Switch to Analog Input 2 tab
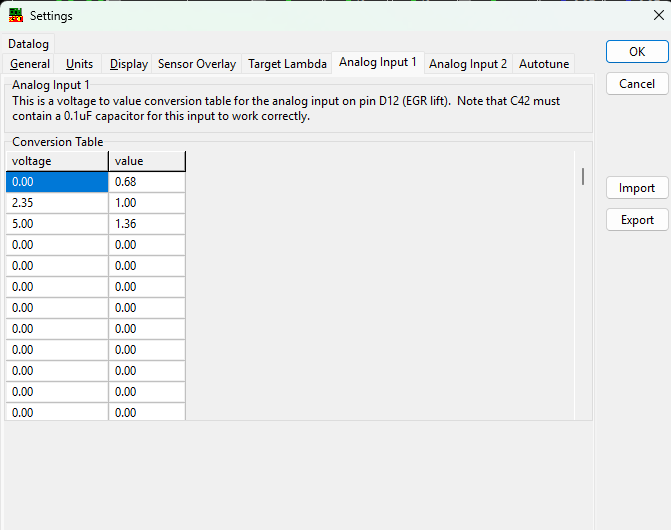The image size is (671, 530). (x=468, y=64)
